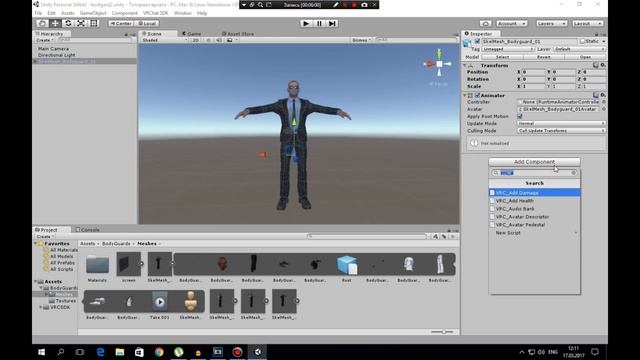Switch to the Console tab
Screen dimensions: 640x360
[87, 230]
